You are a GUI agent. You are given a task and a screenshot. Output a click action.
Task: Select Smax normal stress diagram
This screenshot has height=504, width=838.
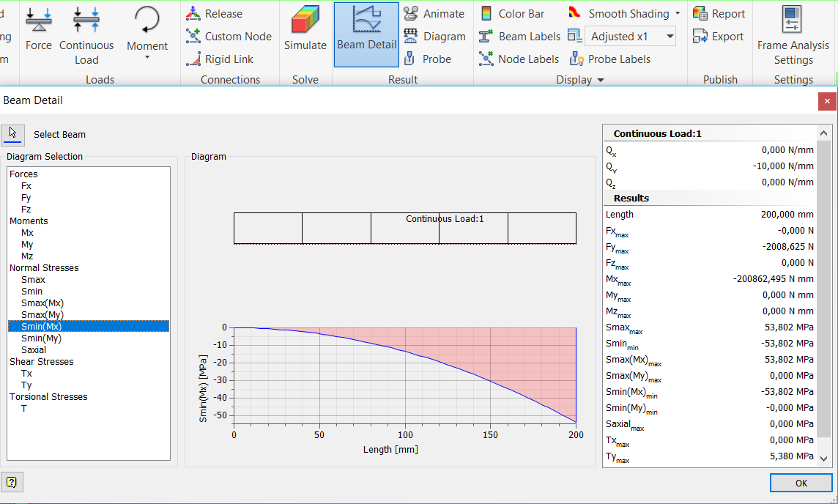(33, 280)
